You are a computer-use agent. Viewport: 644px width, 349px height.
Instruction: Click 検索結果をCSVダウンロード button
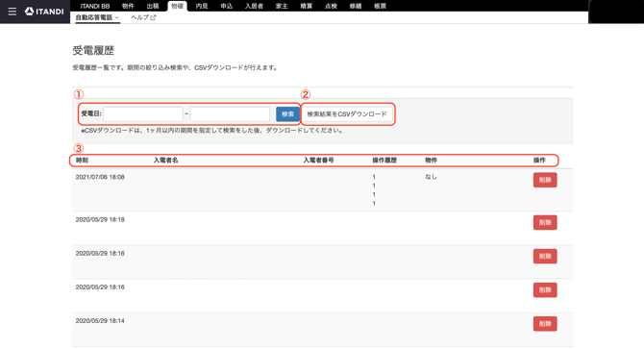347,114
